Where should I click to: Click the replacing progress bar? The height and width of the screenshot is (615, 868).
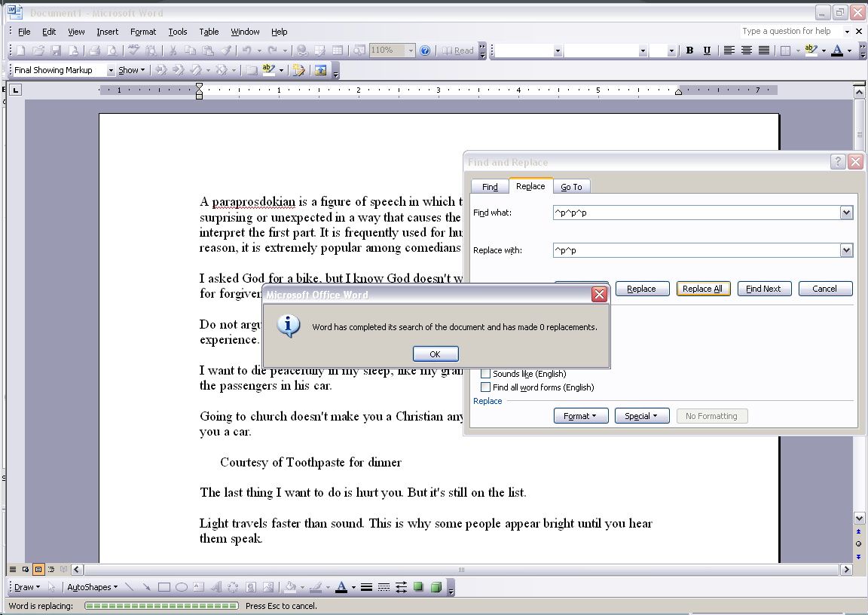pyautogui.click(x=162, y=605)
